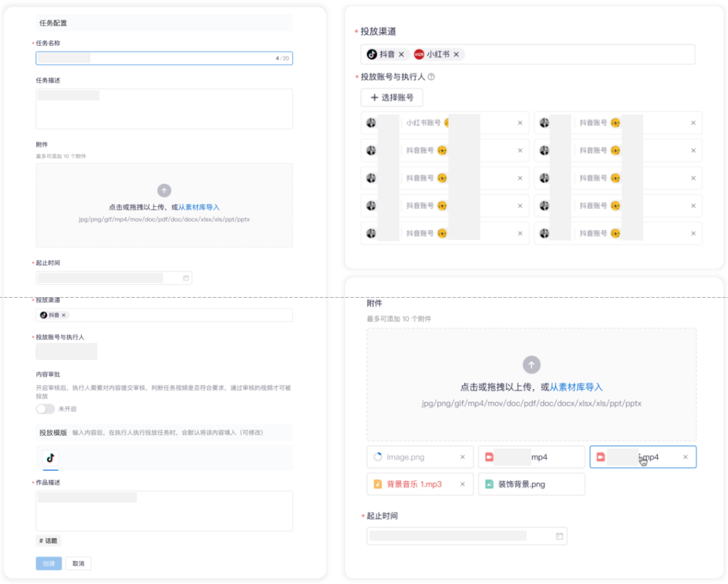Open the right 投放渠道 multi-select field
This screenshot has width=728, height=584.
528,55
